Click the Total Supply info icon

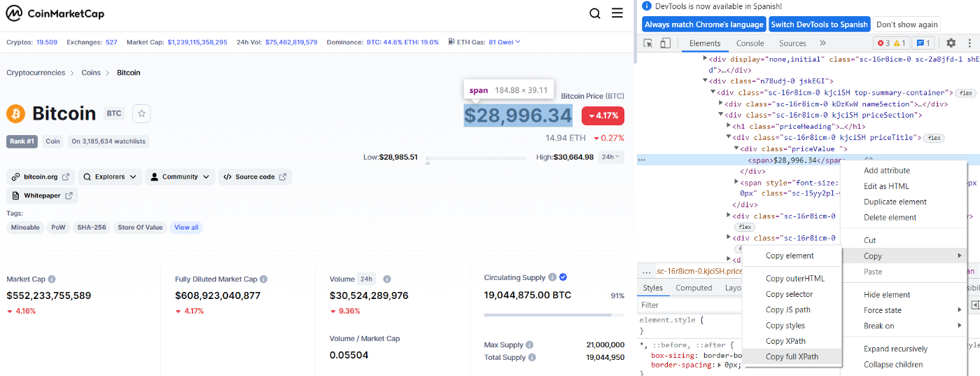532,357
